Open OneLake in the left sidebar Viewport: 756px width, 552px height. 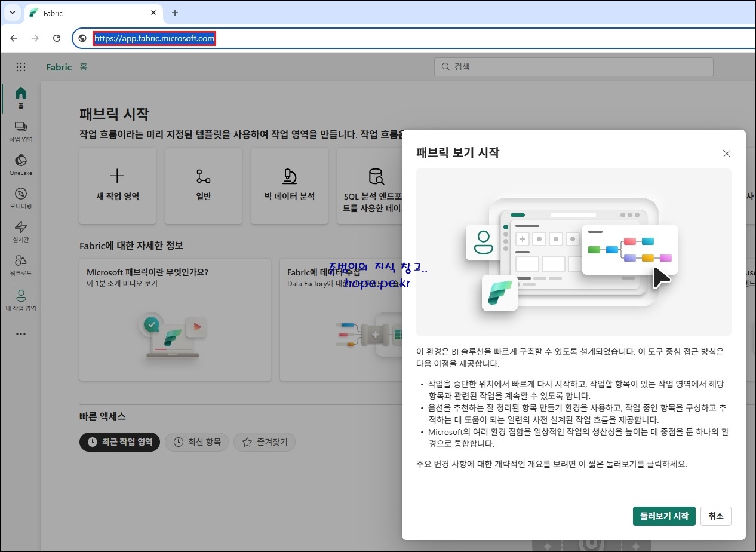click(21, 165)
